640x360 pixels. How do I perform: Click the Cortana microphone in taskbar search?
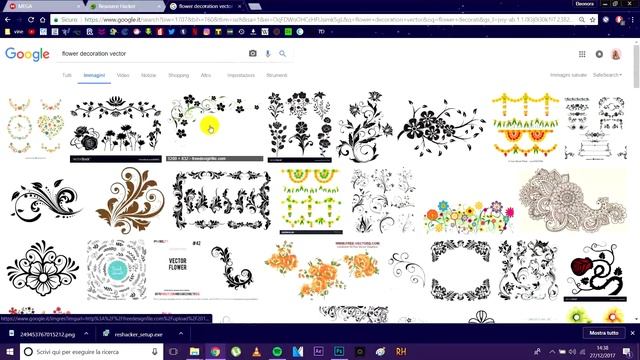[x=155, y=351]
